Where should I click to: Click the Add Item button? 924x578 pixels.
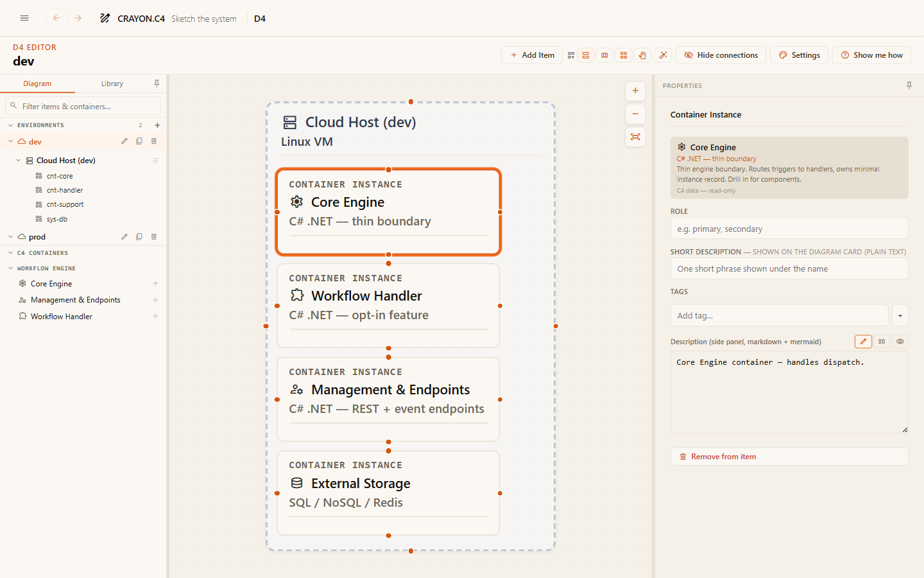(532, 55)
